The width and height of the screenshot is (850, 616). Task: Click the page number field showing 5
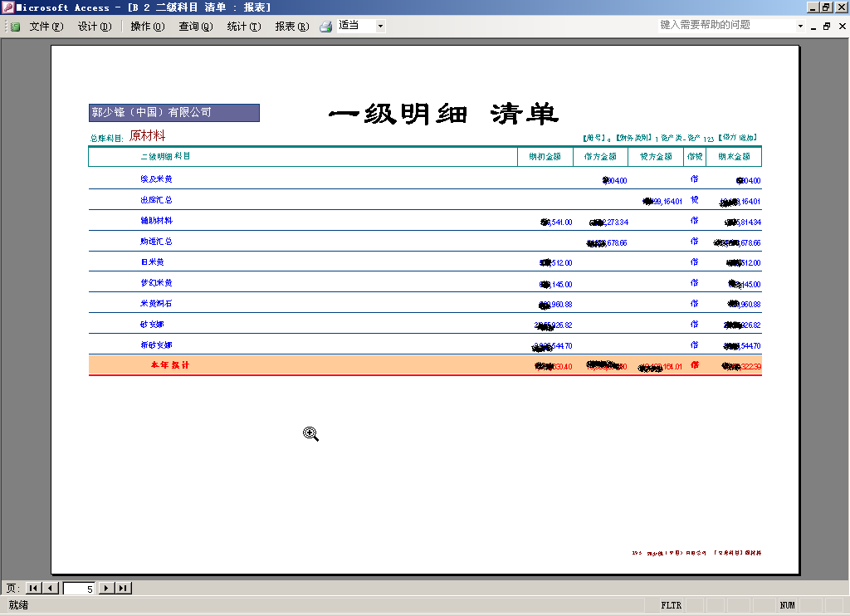[80, 588]
